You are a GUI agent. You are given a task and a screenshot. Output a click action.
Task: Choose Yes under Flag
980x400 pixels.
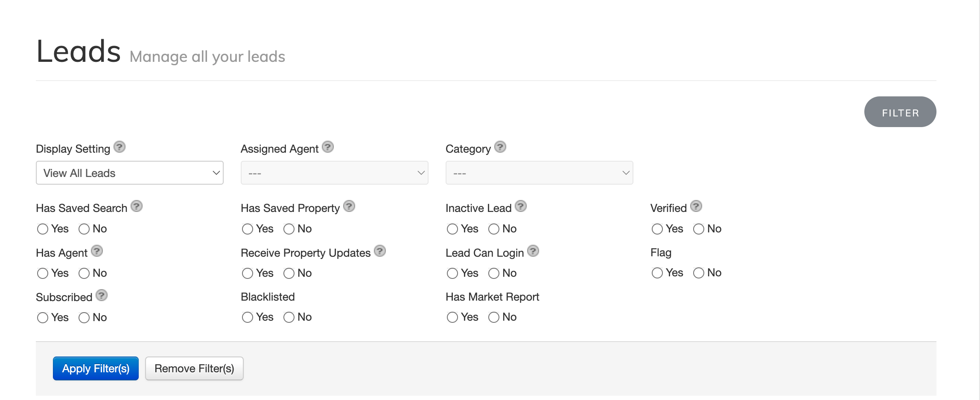pyautogui.click(x=657, y=273)
